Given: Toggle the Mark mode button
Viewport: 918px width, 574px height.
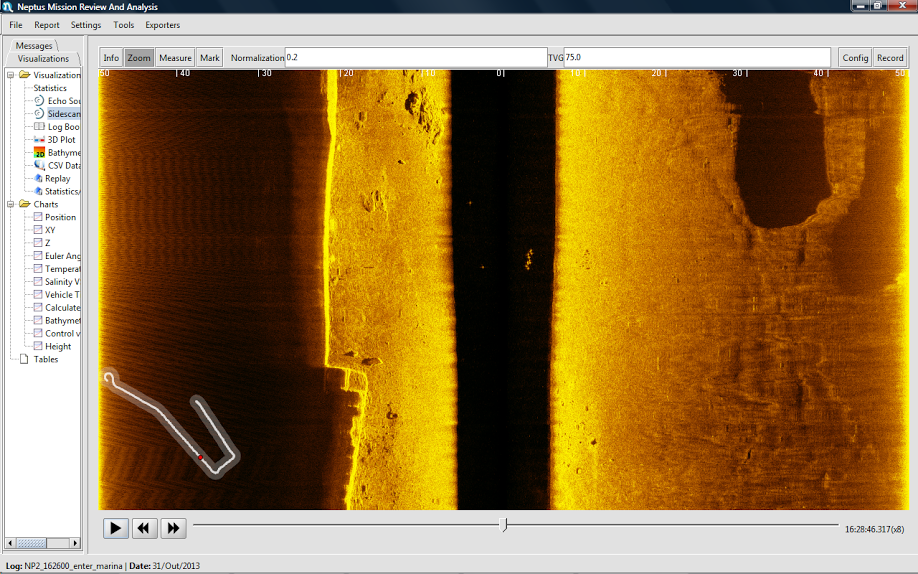Looking at the screenshot, I should point(210,57).
